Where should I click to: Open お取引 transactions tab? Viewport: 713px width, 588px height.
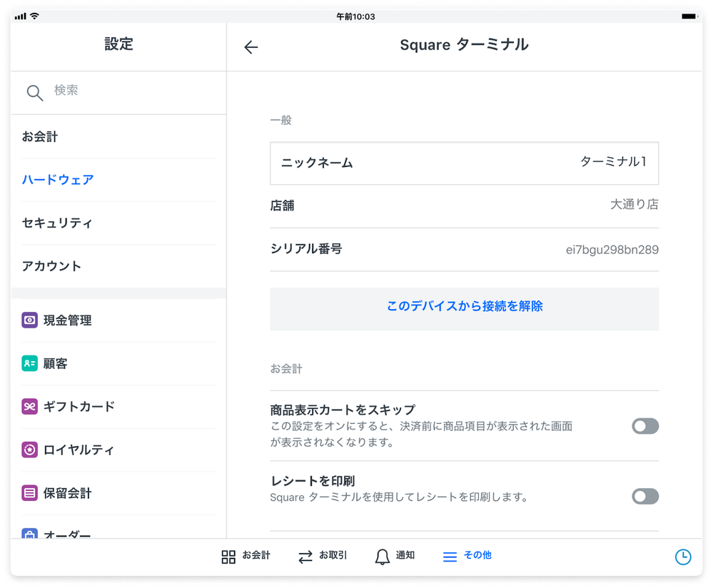323,556
